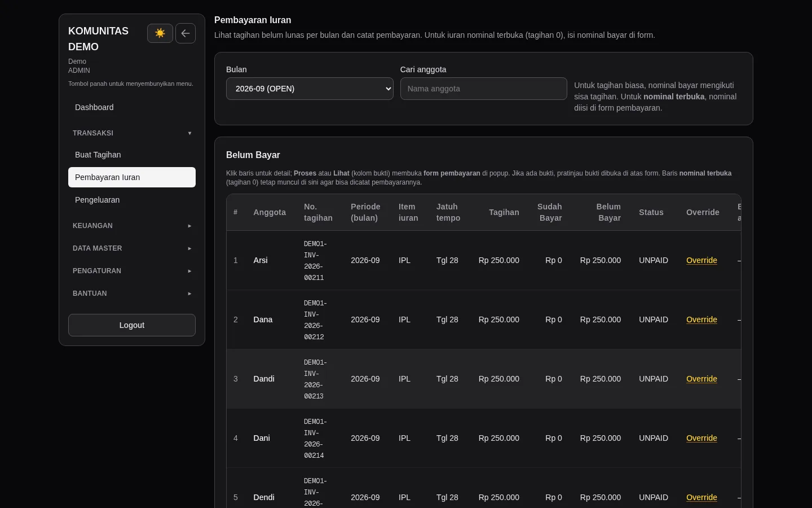Click member name Dana
The image size is (812, 508).
(x=263, y=319)
